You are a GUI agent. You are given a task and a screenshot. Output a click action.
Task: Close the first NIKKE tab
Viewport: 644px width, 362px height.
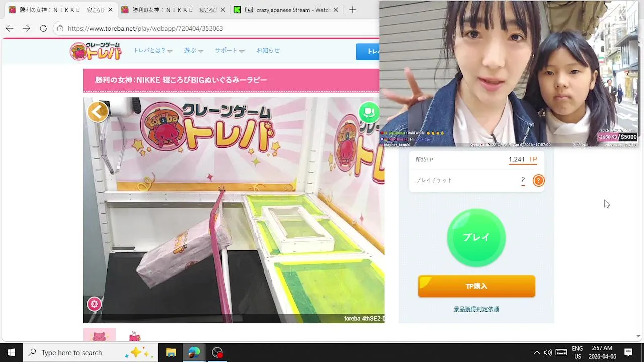pyautogui.click(x=110, y=10)
